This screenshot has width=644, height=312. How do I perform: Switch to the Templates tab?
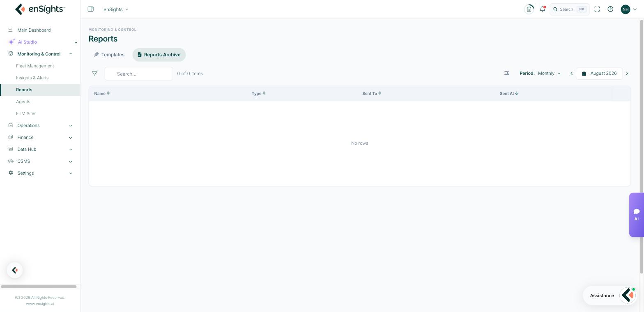click(x=109, y=55)
